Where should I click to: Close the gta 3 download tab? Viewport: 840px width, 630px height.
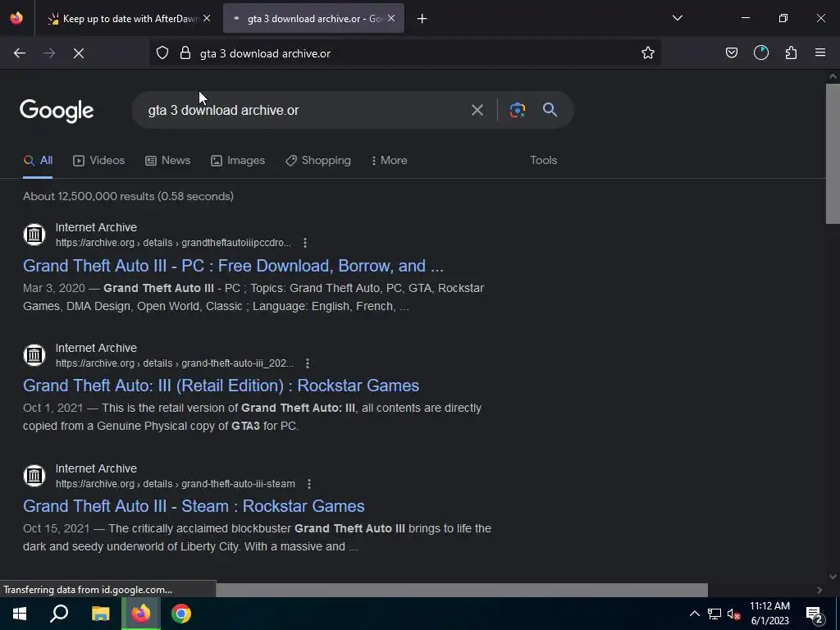(391, 19)
